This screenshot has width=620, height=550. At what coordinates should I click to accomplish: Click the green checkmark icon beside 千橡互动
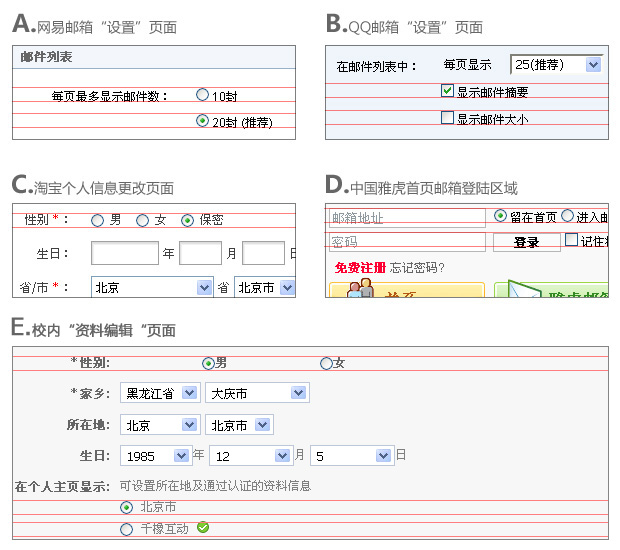point(203,527)
